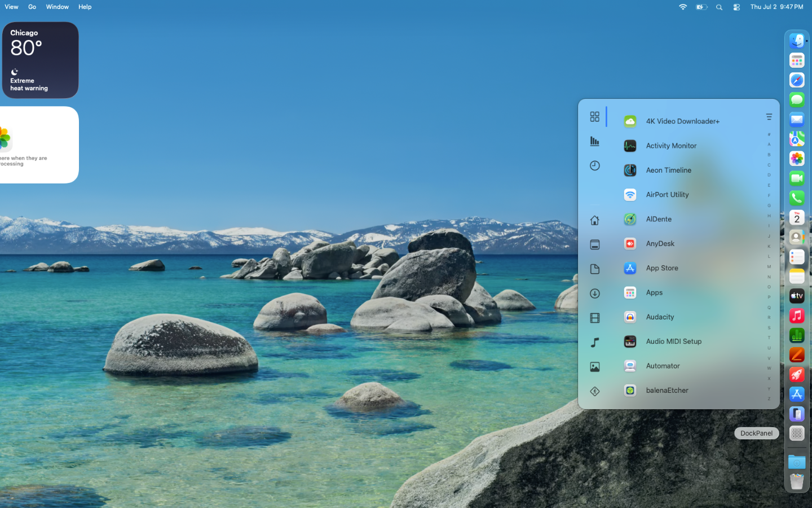Open Pages from the Dock
The image size is (812, 508).
click(x=797, y=355)
